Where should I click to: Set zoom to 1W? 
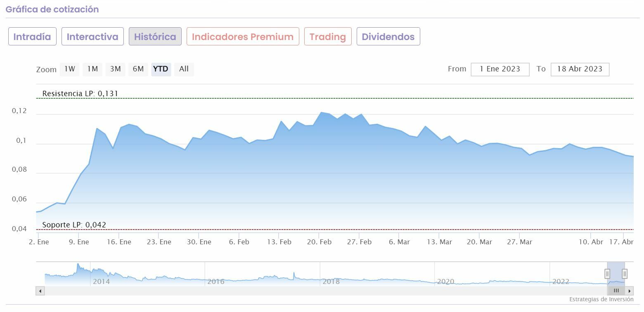click(x=70, y=69)
